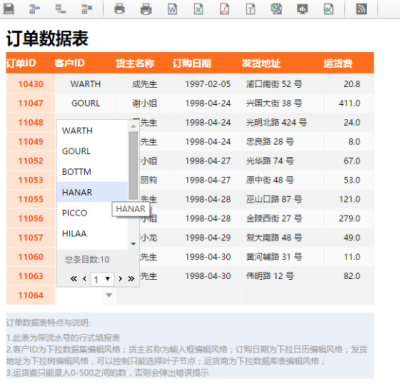Click date cell 1998-04-29
The width and height of the screenshot is (400, 383).
point(208,238)
